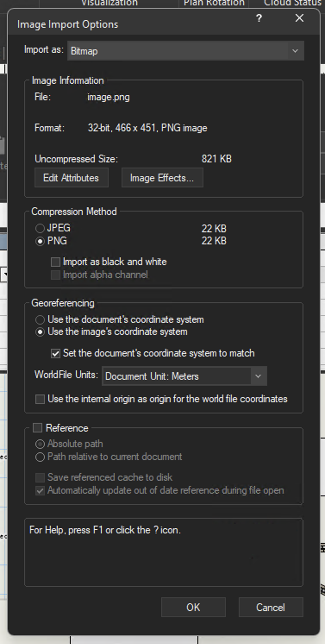Click the Document Unit: Meters field

[177, 376]
